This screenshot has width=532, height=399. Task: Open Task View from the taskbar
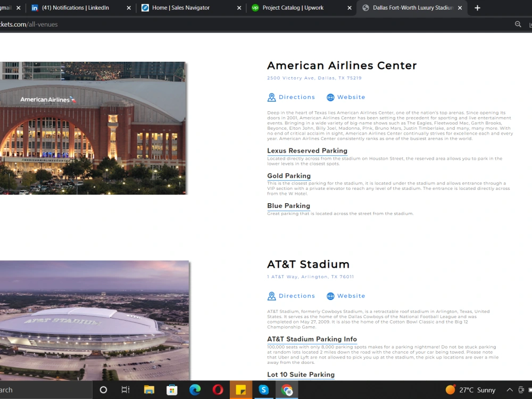pos(126,390)
